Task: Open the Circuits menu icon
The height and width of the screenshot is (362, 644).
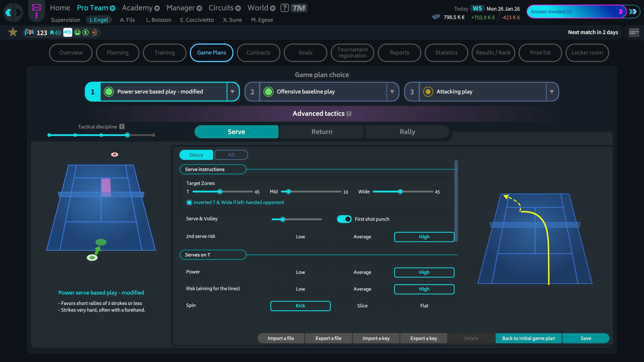Action: coord(238,8)
